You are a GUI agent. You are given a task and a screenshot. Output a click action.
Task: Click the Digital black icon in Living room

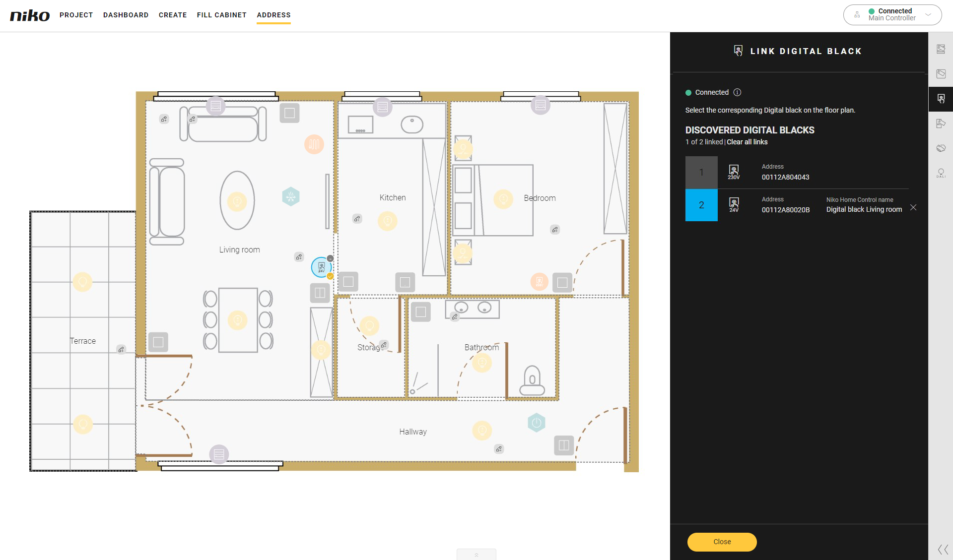coord(321,267)
